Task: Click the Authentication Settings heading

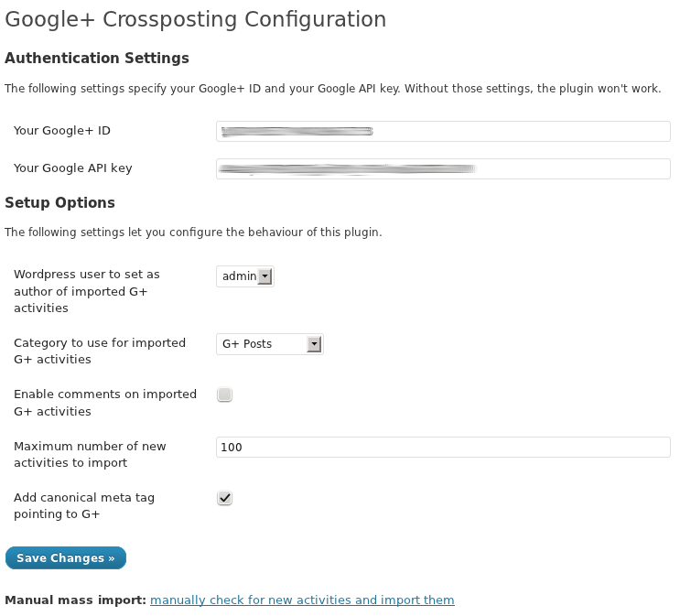Action: coord(97,59)
